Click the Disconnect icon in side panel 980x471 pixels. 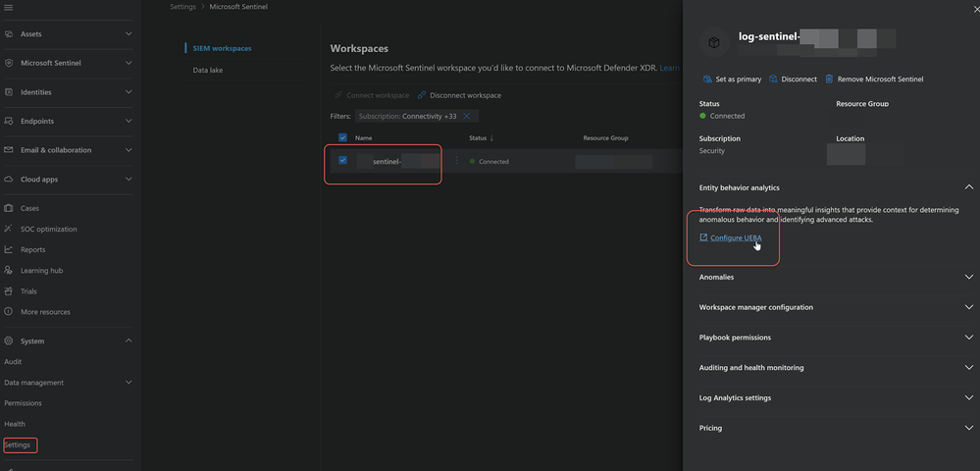coord(774,79)
